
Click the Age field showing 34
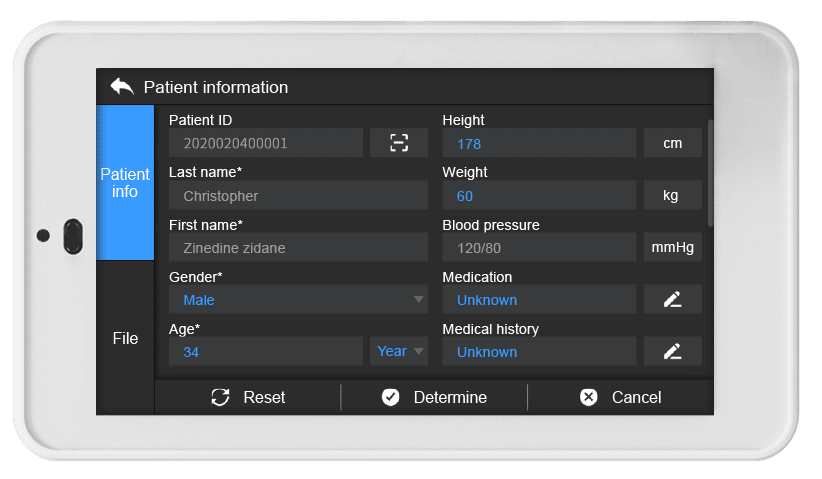[x=266, y=351]
